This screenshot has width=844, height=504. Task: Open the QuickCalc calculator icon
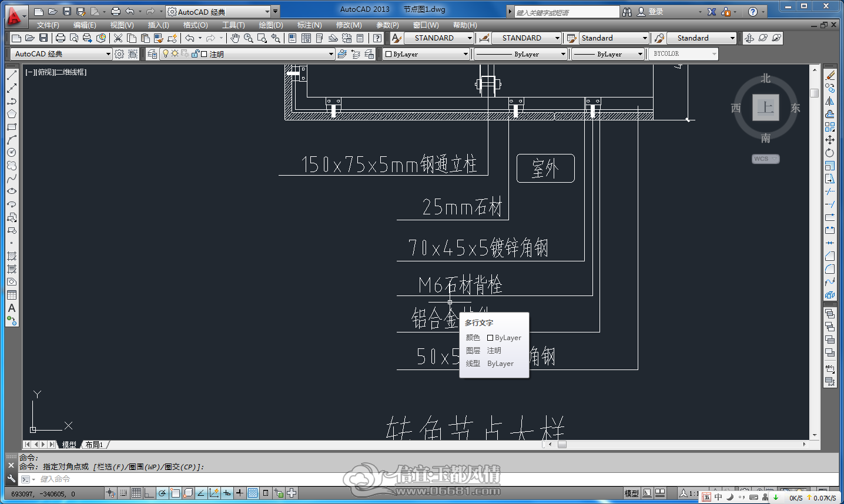click(360, 38)
